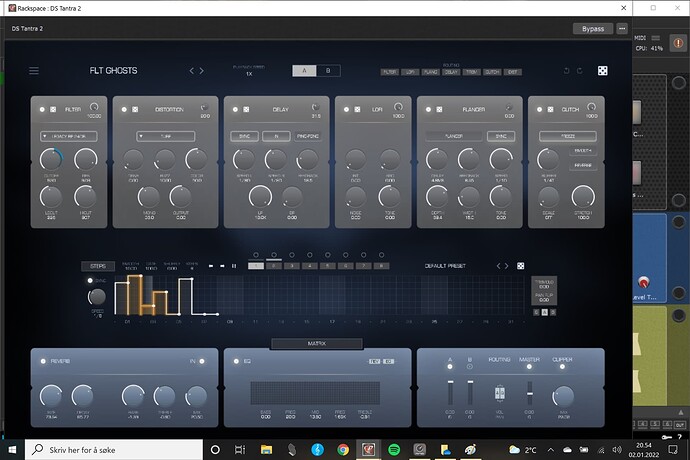
Task: Randomize the whole preset with top-right dice
Action: (x=602, y=71)
